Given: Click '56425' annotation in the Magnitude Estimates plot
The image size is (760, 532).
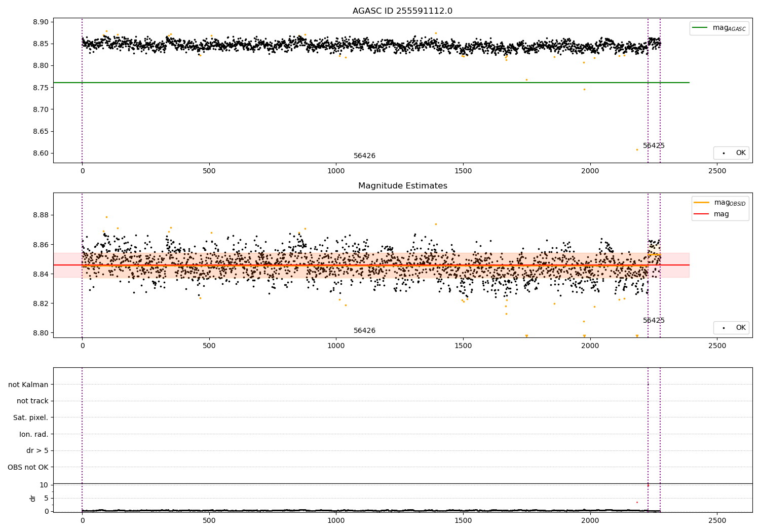Looking at the screenshot, I should pos(654,321).
